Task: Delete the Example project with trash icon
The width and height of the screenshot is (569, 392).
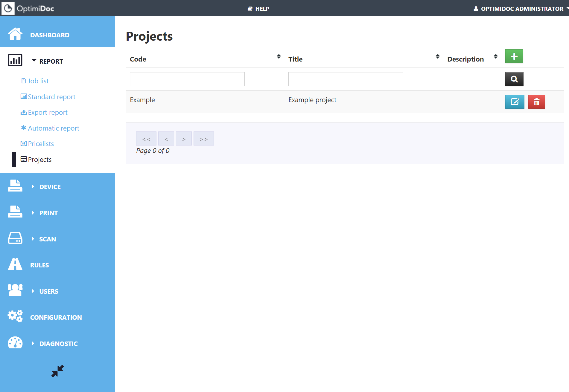Action: pos(536,102)
